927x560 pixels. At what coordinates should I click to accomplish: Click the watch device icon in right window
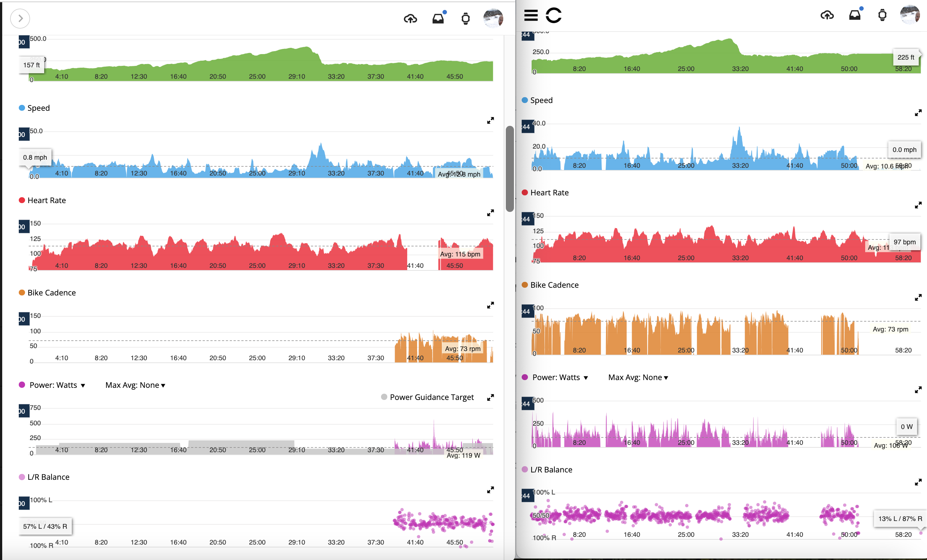(x=882, y=15)
